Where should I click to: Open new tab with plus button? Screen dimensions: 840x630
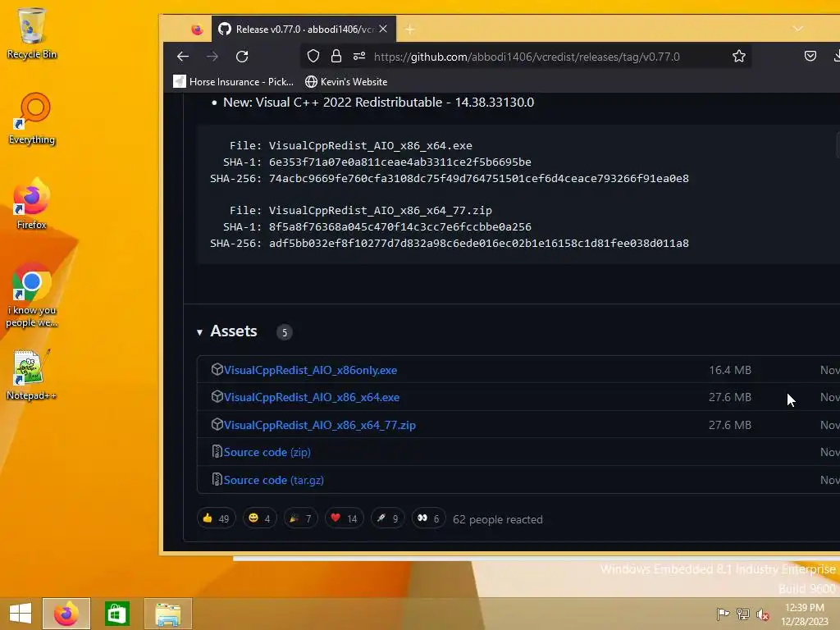(x=410, y=30)
